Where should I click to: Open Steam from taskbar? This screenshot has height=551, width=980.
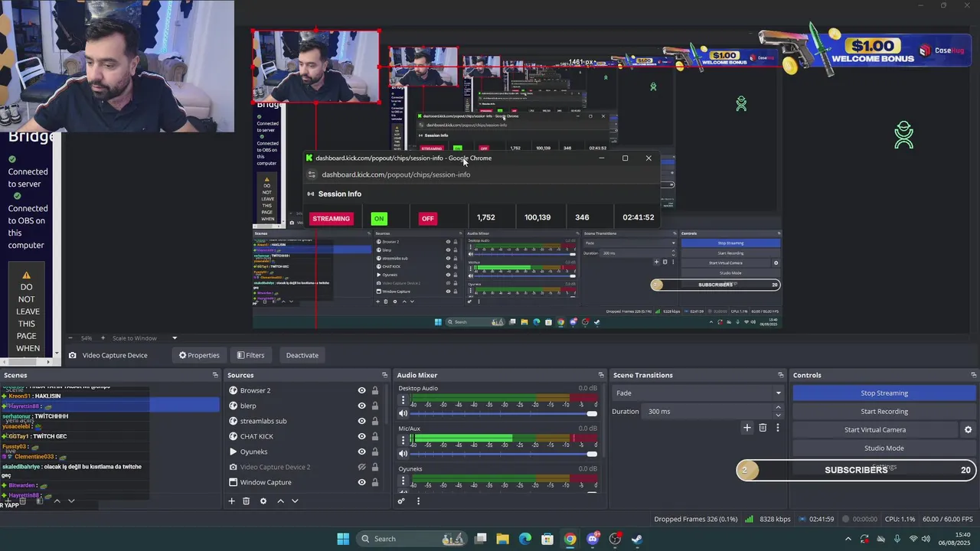click(x=637, y=539)
